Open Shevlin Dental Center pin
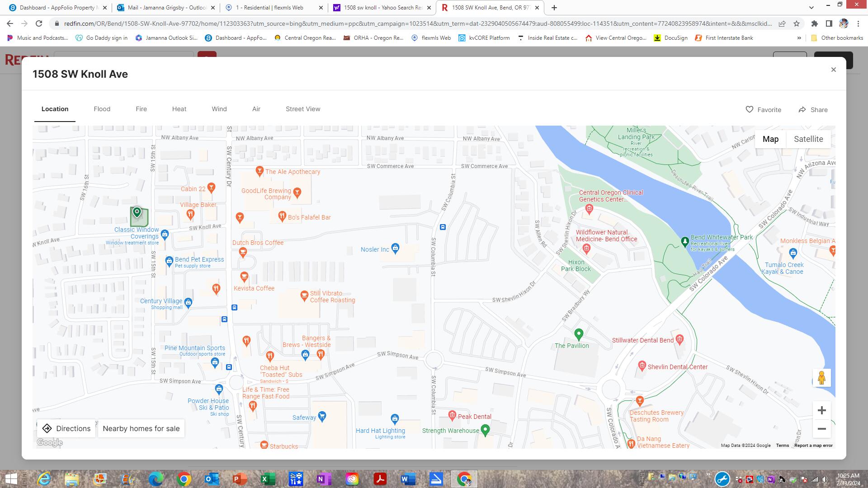This screenshot has height=488, width=868. [x=642, y=366]
